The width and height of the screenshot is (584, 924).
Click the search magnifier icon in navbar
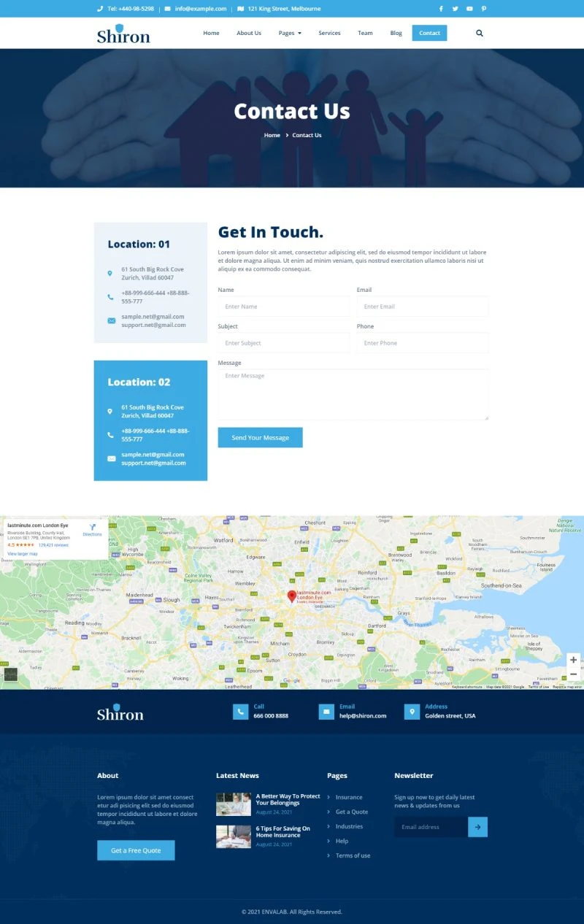480,33
